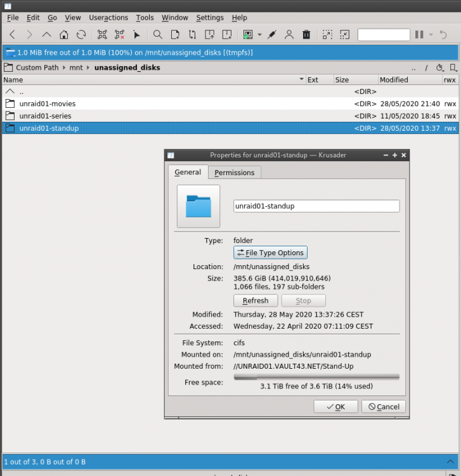Click the Custom Path breadcrumb
This screenshot has width=461, height=476.
tap(37, 67)
